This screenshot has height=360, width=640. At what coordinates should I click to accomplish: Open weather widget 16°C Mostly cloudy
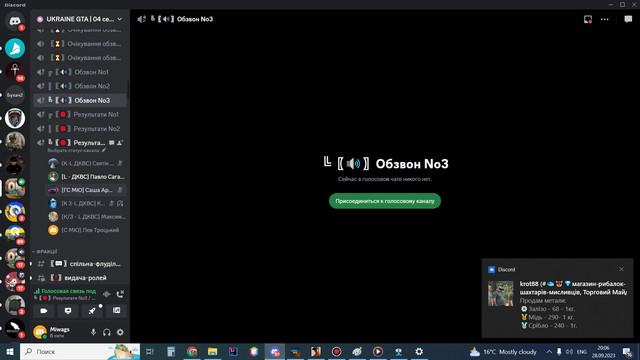coord(503,351)
